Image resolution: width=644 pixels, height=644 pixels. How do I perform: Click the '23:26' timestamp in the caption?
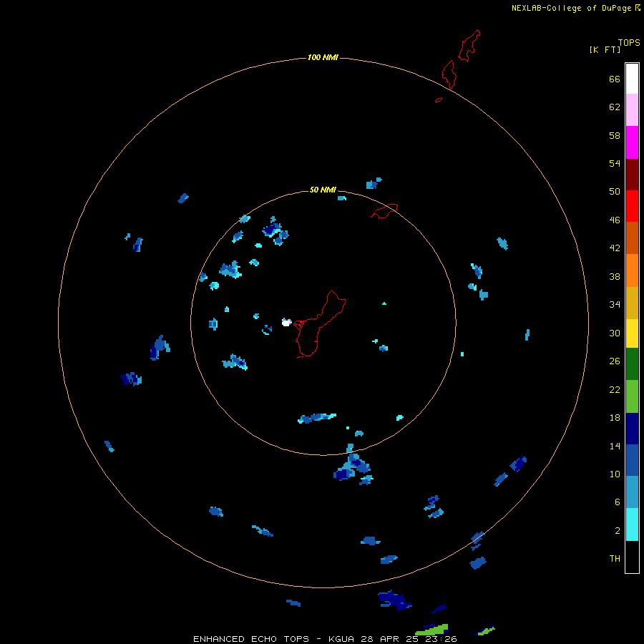441,639
